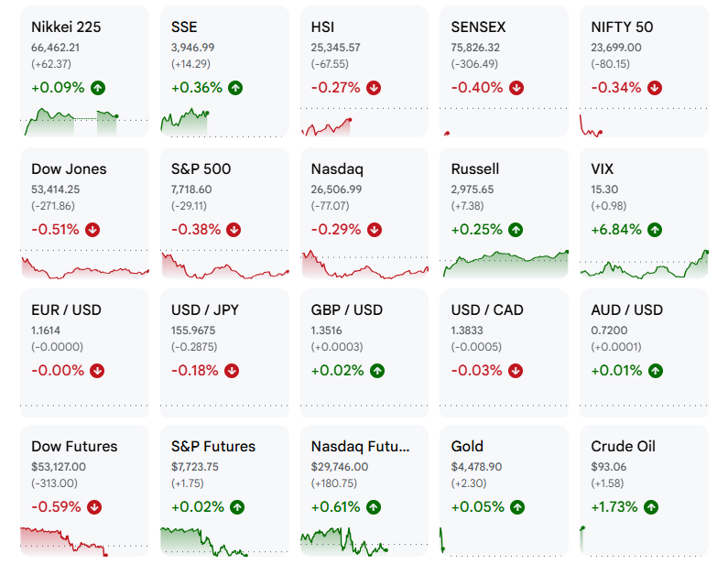Click the green up arrow next to VIX +6.84%
The image size is (728, 564).
pyautogui.click(x=655, y=230)
